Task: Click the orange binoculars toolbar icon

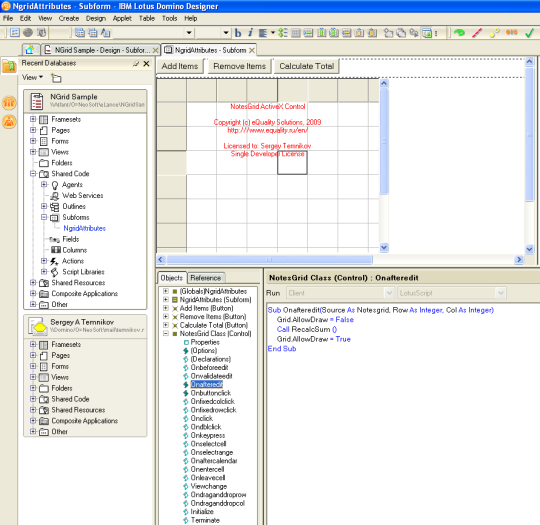Action: [511, 33]
